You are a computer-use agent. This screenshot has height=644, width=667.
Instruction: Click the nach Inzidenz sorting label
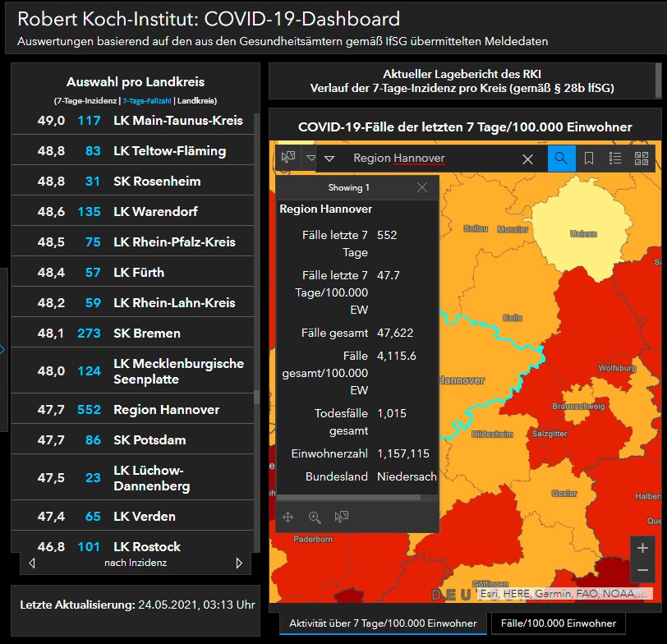point(136,563)
